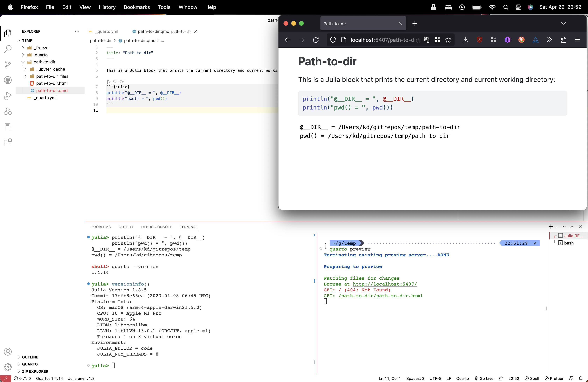This screenshot has width=588, height=382.
Task: Open the Run and Debug view
Action: (x=8, y=96)
